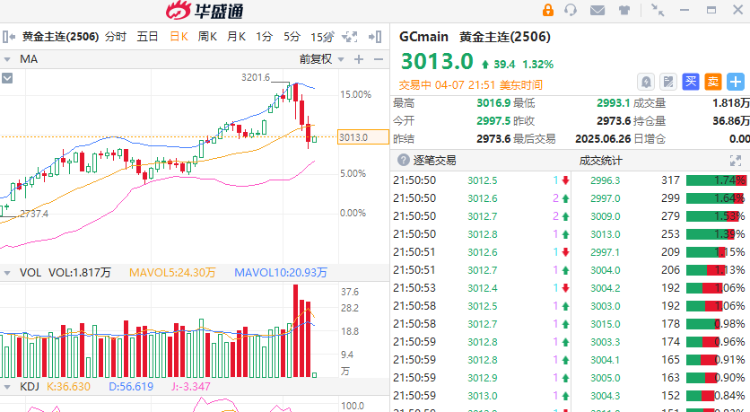Click the blue 买 buy button
The width and height of the screenshot is (750, 412).
691,82
